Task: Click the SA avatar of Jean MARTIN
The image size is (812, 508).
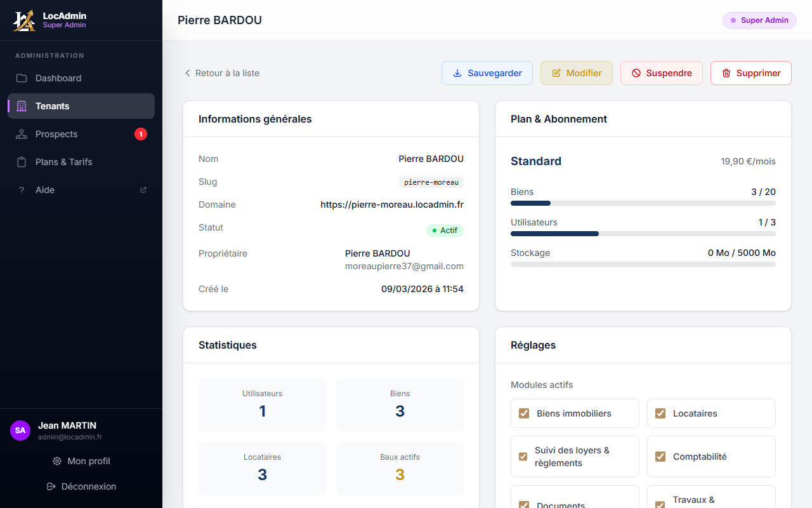Action: (20, 431)
